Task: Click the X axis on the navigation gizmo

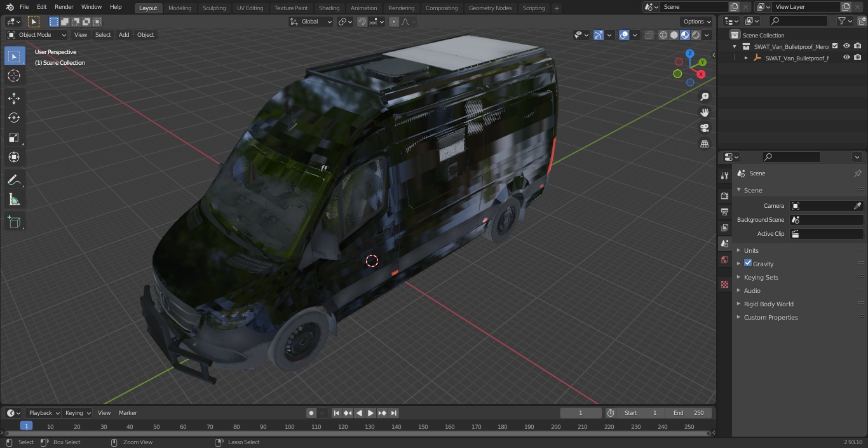Action: pos(701,74)
